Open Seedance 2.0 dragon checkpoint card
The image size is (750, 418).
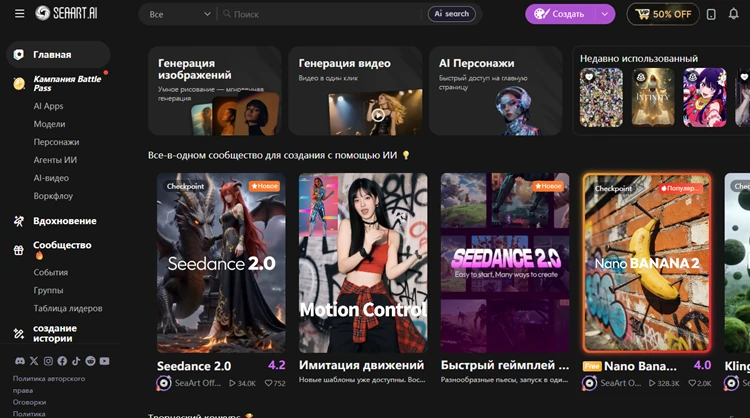click(221, 263)
